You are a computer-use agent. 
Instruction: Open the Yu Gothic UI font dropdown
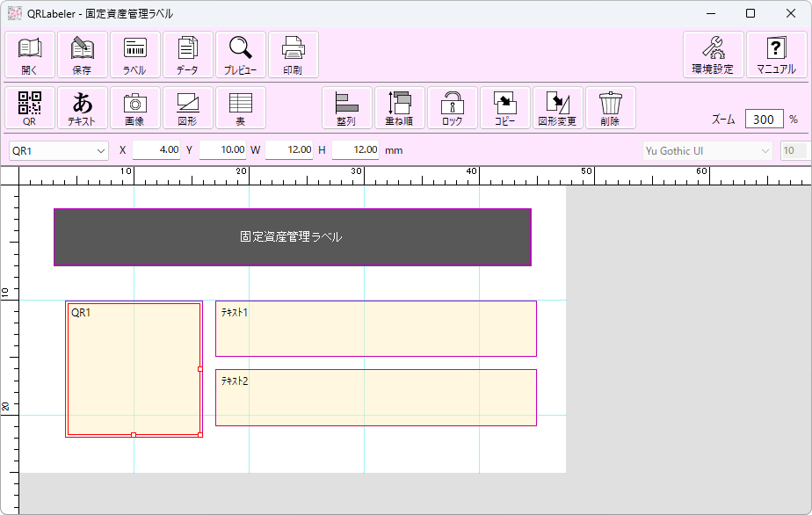coord(707,150)
